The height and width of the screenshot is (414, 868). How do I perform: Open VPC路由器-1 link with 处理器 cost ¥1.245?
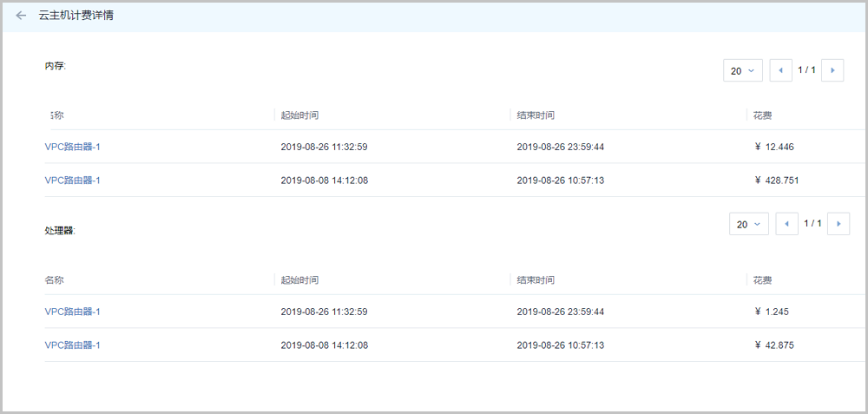pyautogui.click(x=73, y=312)
